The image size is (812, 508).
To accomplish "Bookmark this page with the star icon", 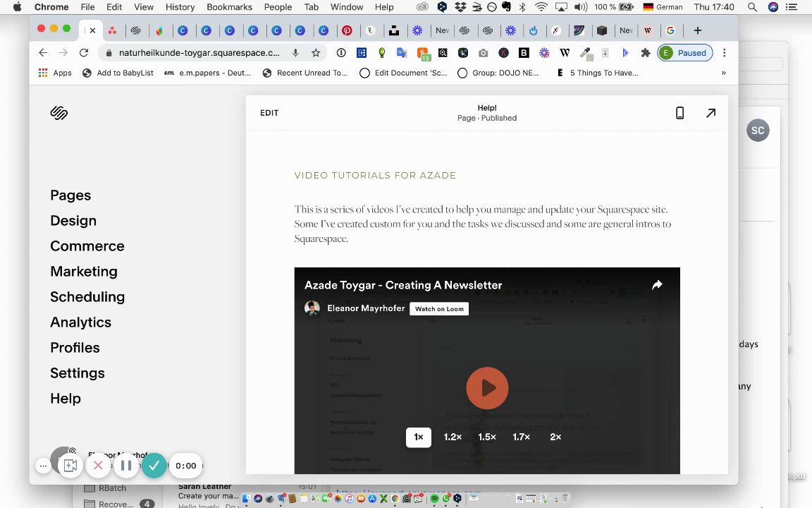I will pos(316,53).
